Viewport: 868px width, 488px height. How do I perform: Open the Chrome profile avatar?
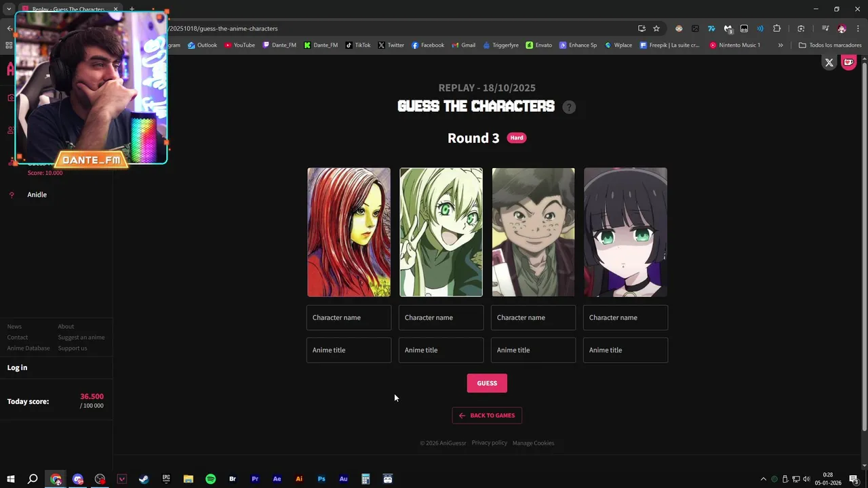tap(842, 28)
